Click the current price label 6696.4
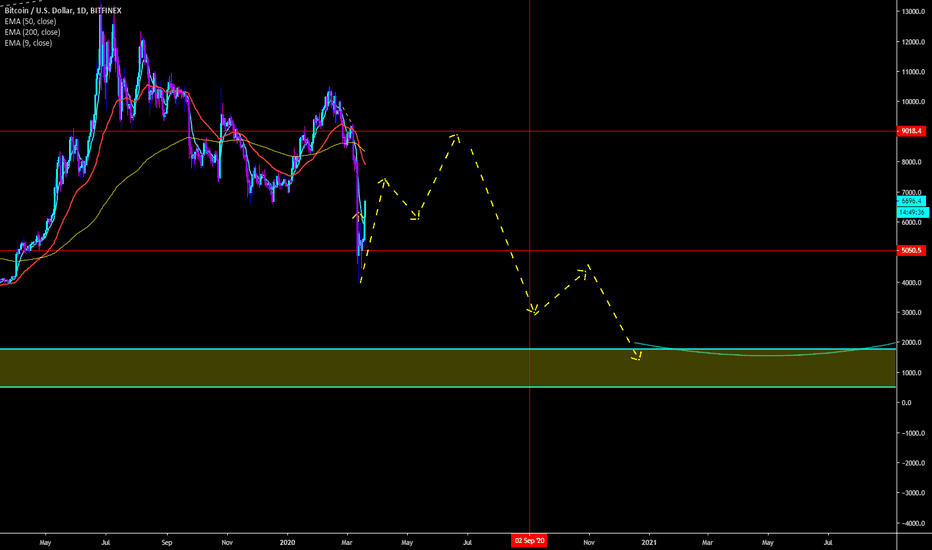932x550 pixels. [x=911, y=201]
